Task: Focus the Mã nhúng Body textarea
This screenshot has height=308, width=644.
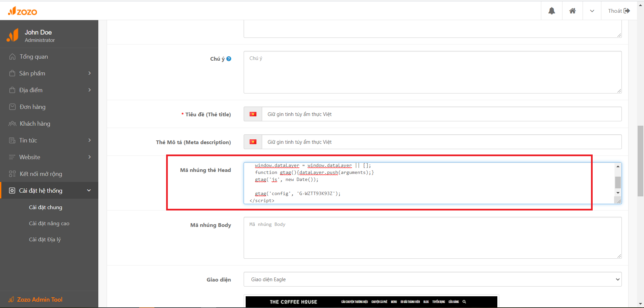Action: click(433, 238)
